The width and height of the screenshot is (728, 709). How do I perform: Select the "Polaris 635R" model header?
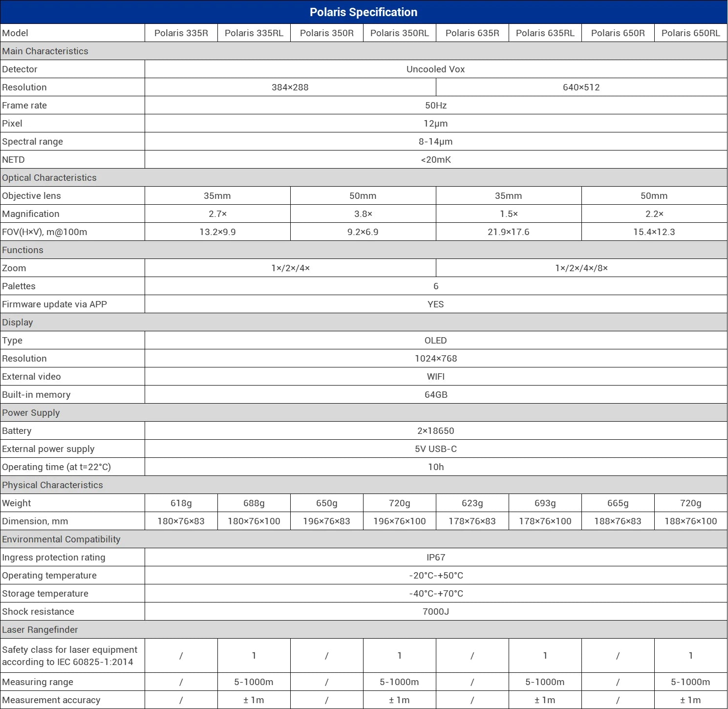(x=472, y=33)
